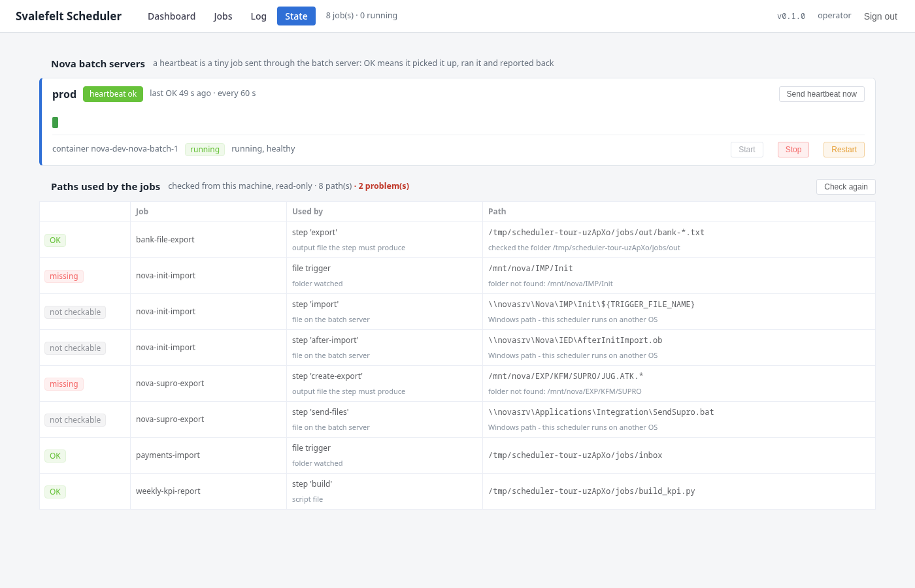Click not checkable badge for step 'after-import'
Viewport: 915px width, 588px height.
tap(75, 348)
